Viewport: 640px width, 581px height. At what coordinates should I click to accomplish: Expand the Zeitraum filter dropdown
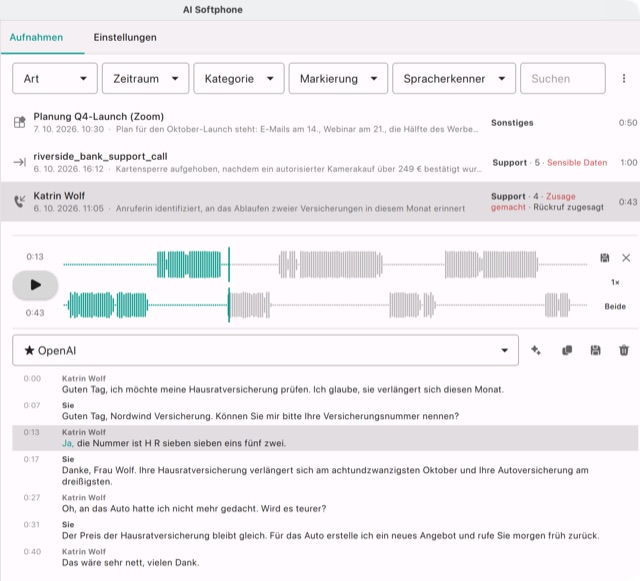tap(145, 78)
